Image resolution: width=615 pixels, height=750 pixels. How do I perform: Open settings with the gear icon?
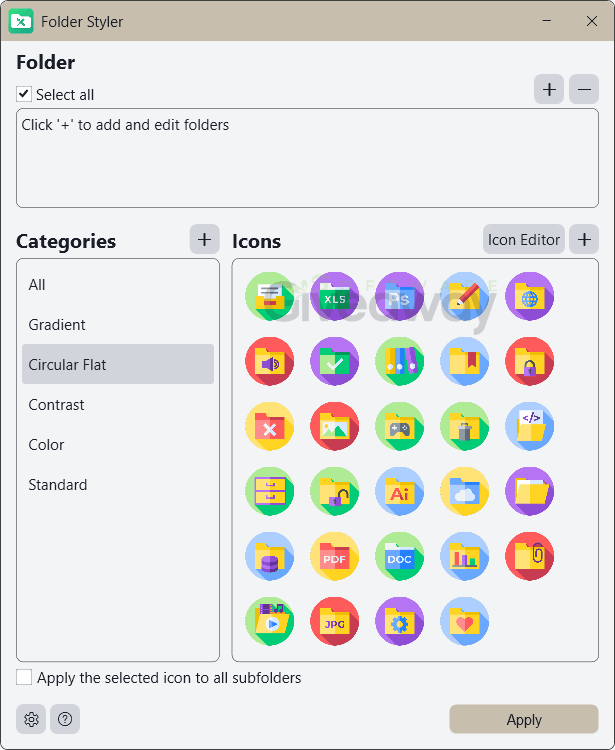coord(31,719)
